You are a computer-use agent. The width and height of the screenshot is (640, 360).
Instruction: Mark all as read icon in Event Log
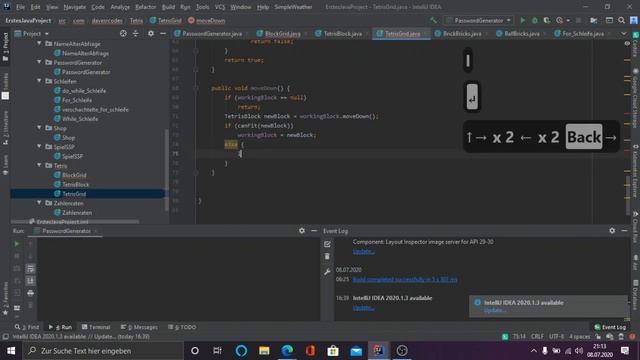(327, 244)
